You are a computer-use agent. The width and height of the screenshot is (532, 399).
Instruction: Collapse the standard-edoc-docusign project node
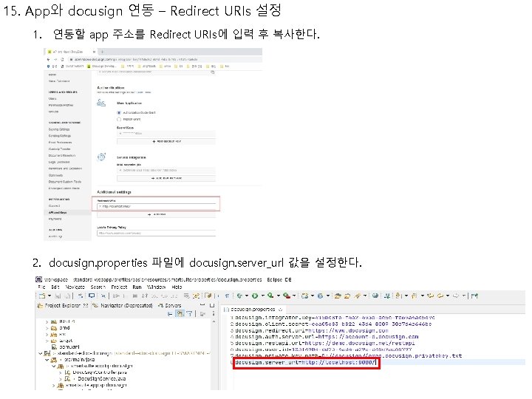point(41,353)
